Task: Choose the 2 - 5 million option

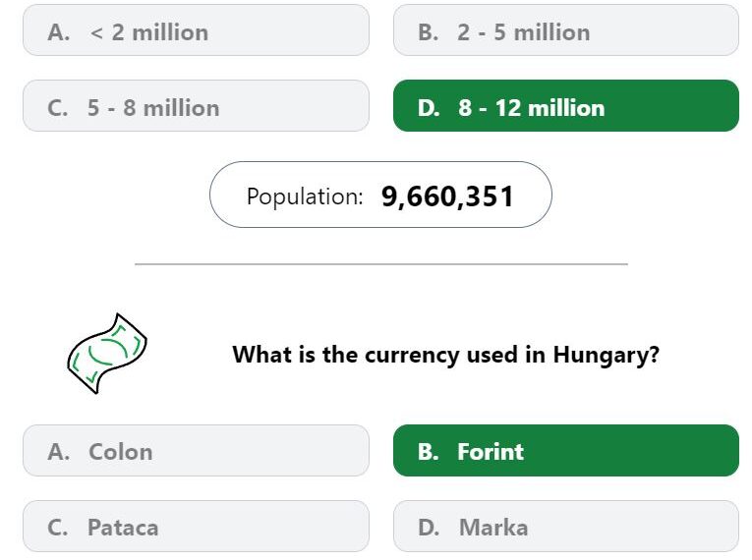Action: point(566,30)
